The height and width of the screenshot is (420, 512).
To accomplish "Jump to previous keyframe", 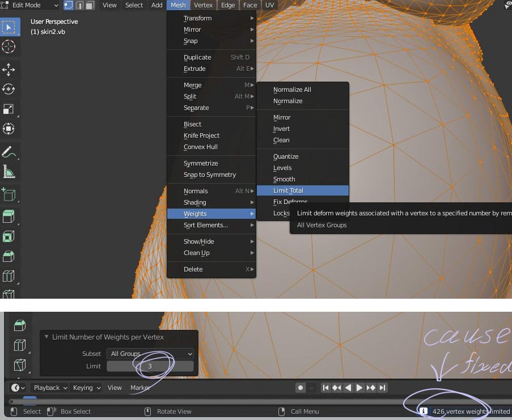I will tap(337, 388).
